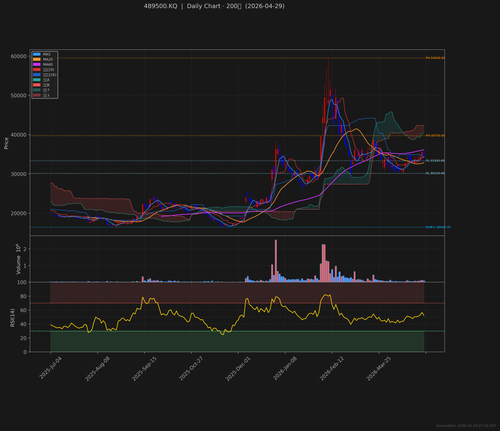Screen dimensions: 500x431
Task: Click the x-axis date "2025-Aug-08"
Action: coord(97,368)
